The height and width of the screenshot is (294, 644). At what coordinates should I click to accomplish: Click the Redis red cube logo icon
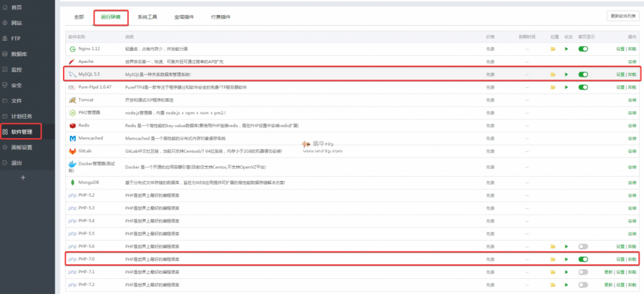pyautogui.click(x=72, y=126)
